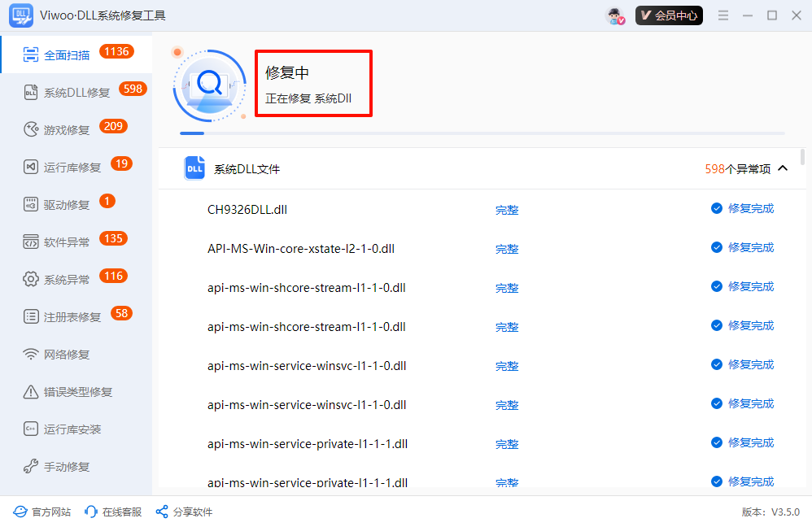Click the 软件异常 software error icon
This screenshot has width=812, height=527.
click(31, 242)
